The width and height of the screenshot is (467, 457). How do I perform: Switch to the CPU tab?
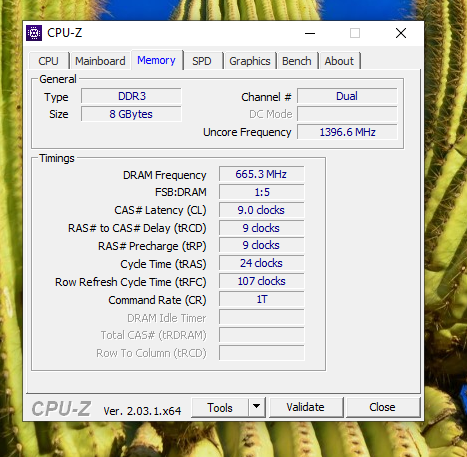pos(49,61)
